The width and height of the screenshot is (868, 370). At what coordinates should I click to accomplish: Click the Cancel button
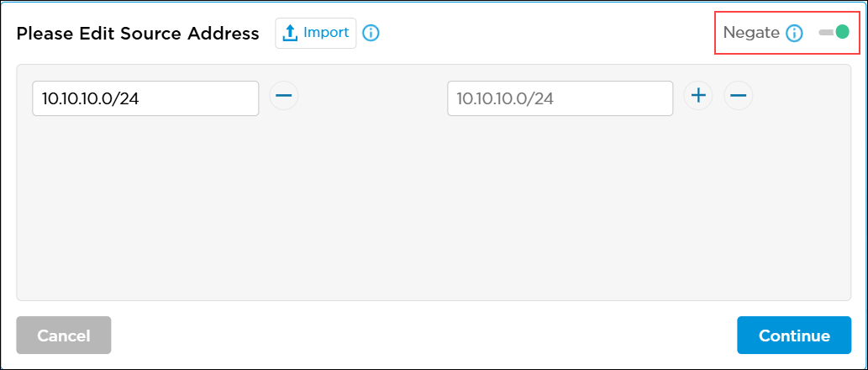(x=64, y=336)
